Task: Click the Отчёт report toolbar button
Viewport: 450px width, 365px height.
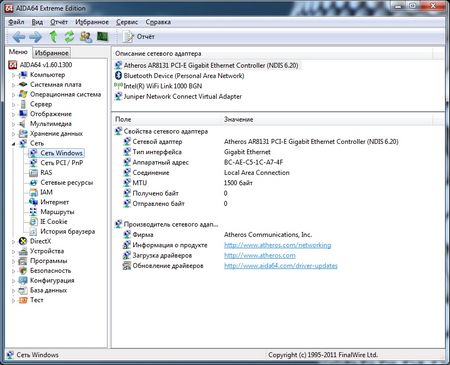Action: (x=138, y=37)
